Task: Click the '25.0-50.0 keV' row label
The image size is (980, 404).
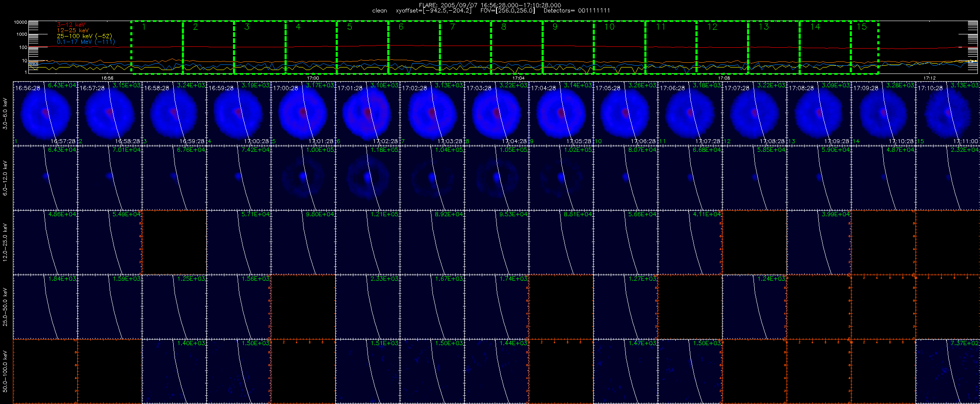Action: point(5,307)
